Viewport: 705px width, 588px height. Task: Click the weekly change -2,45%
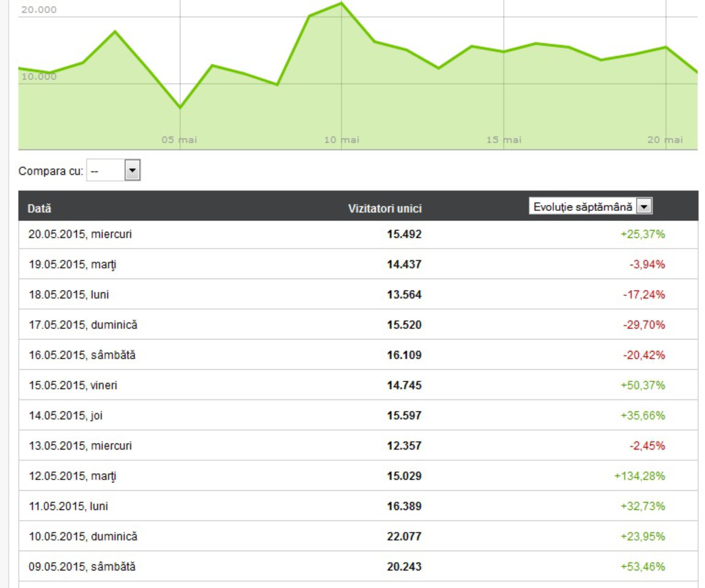click(647, 446)
